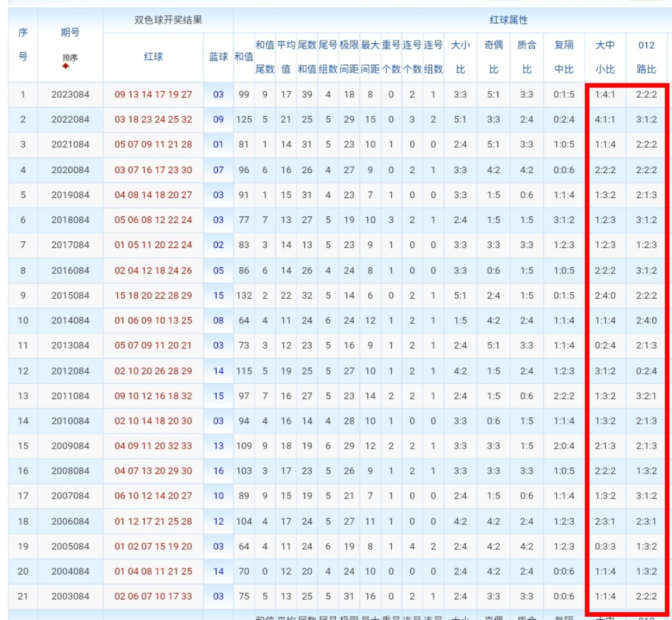The height and width of the screenshot is (620, 672).
Task: Click the 红球属性 header
Action: tap(509, 20)
